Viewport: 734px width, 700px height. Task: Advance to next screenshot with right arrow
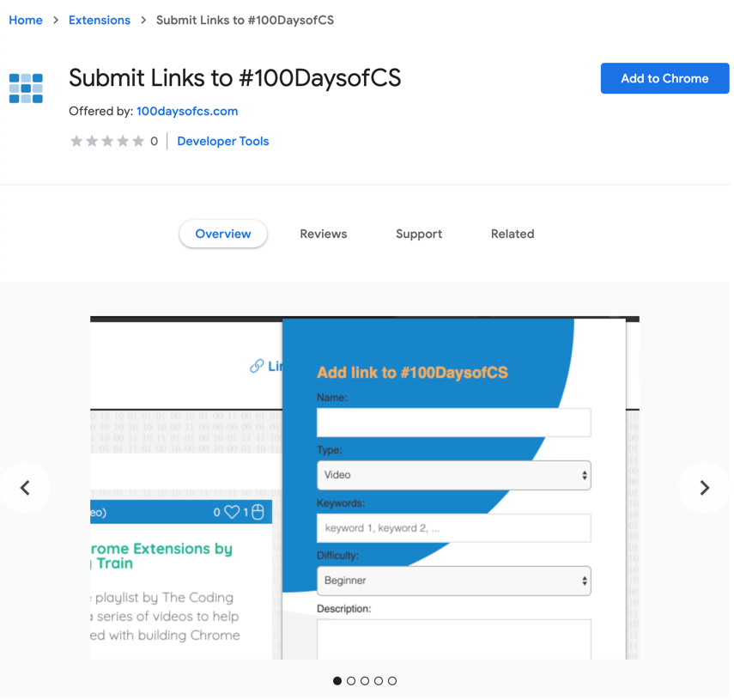705,488
